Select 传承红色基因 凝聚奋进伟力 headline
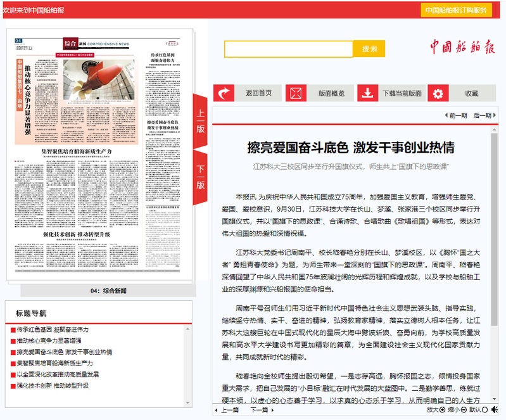 (53, 329)
